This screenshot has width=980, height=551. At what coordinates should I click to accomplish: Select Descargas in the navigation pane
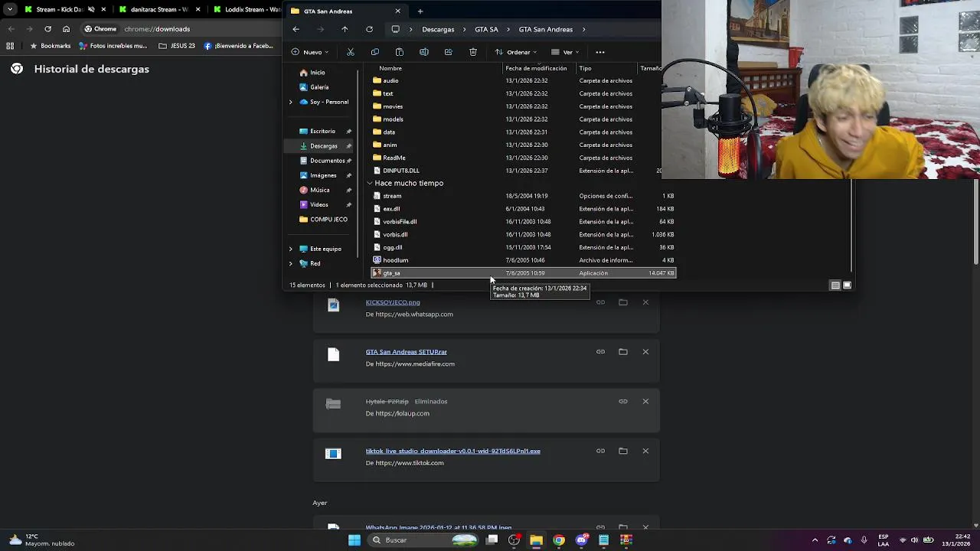click(x=318, y=146)
